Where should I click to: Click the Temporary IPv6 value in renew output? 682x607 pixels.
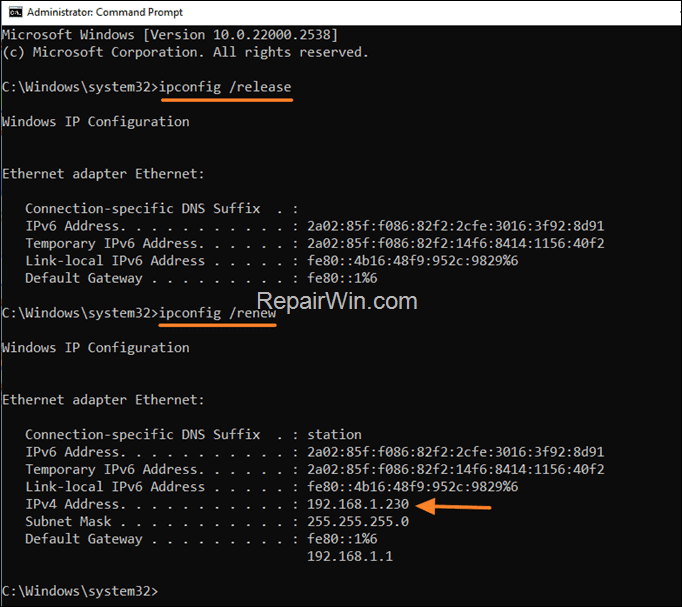coord(455,469)
